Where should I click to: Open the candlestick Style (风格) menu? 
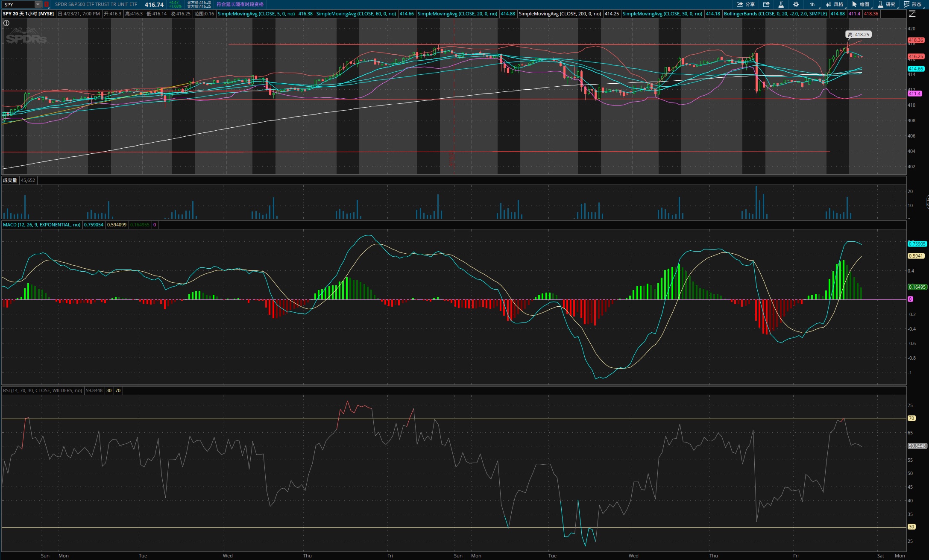click(835, 4)
